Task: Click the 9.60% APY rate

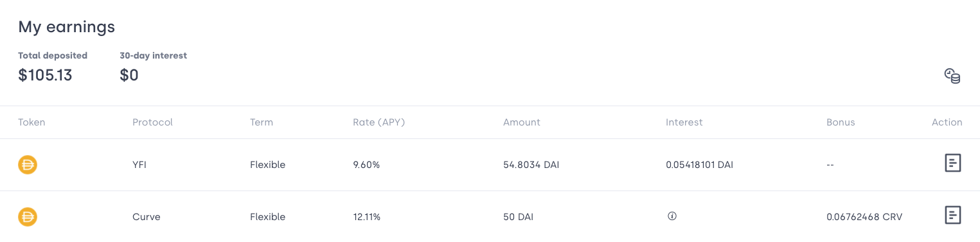Action: [366, 165]
